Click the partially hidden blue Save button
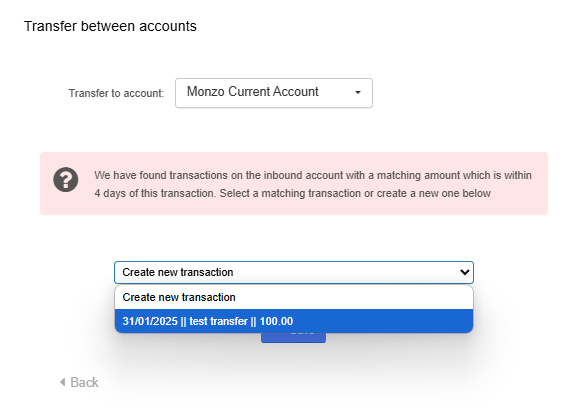Screen dimensions: 576x408 point(293,337)
